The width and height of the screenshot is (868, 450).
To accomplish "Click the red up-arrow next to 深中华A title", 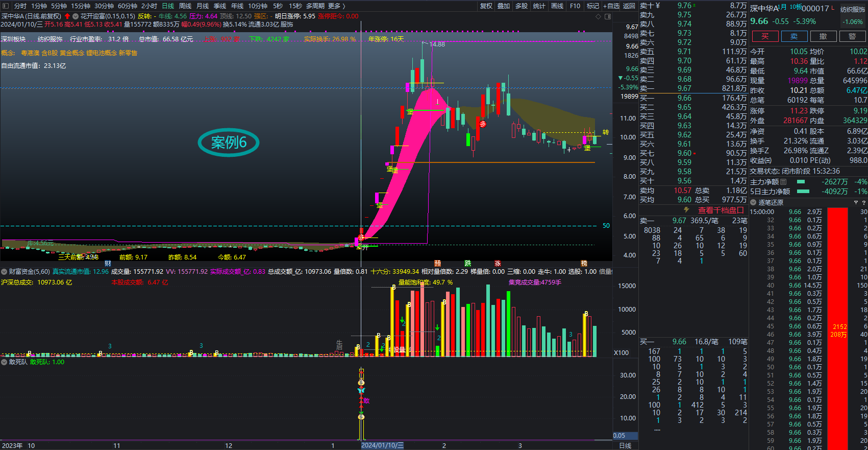I will tap(67, 16).
